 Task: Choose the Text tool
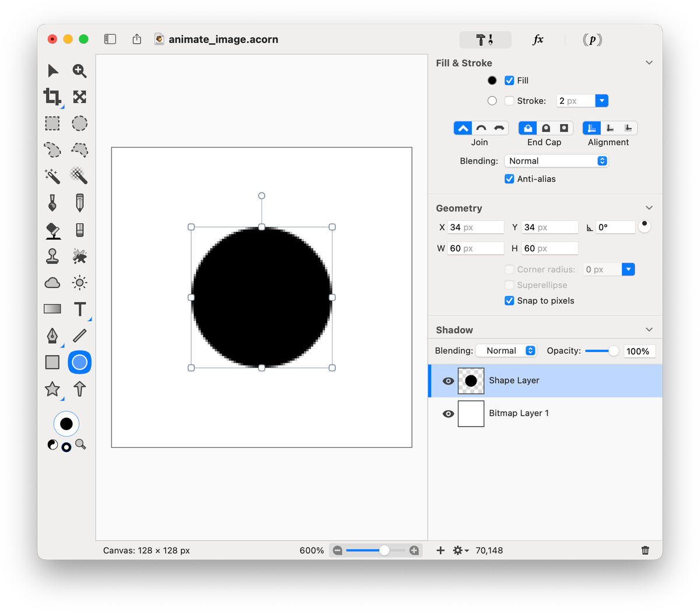click(x=80, y=309)
